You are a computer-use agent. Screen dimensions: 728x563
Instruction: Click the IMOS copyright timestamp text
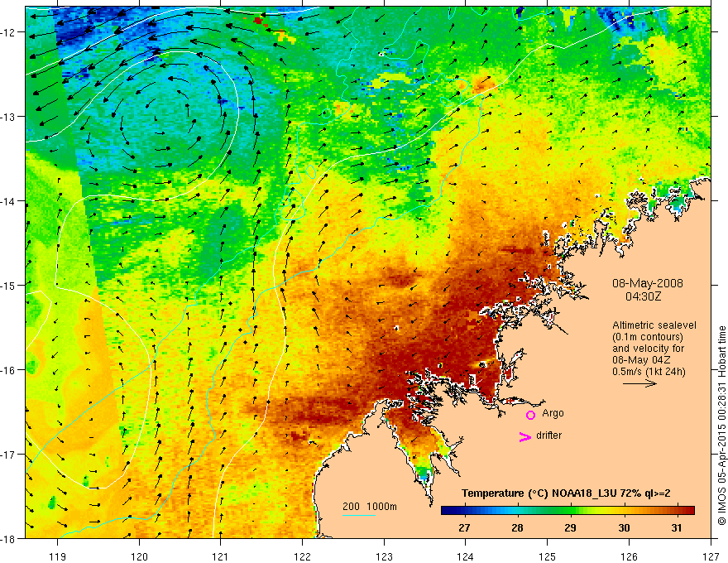point(721,426)
